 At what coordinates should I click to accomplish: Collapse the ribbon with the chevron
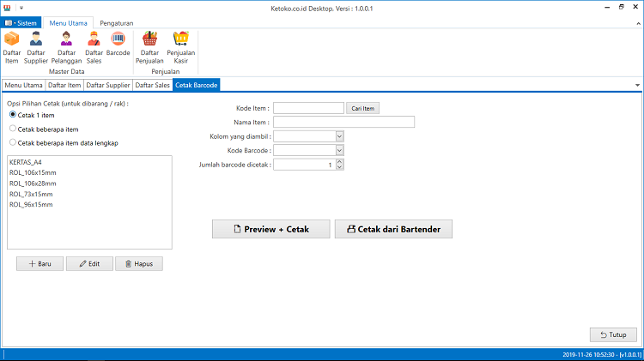pos(638,23)
